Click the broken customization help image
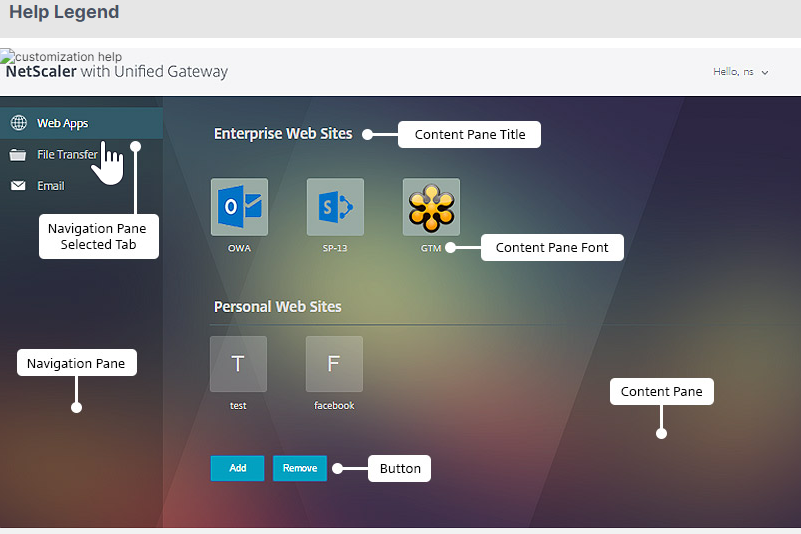The image size is (801, 534). click(61, 56)
